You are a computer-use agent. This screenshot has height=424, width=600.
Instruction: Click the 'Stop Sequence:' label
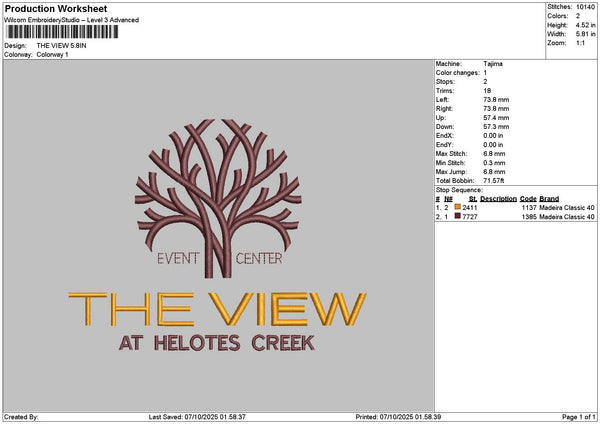(459, 190)
